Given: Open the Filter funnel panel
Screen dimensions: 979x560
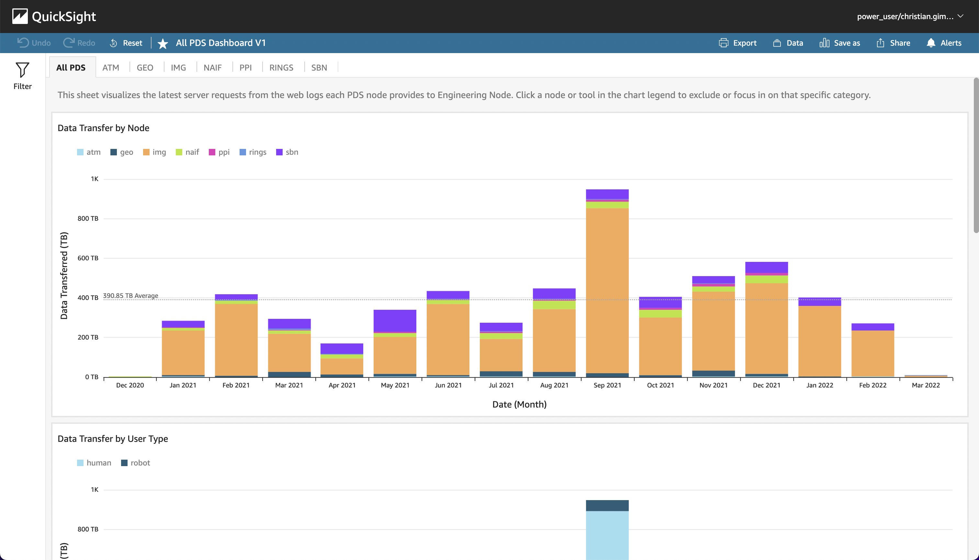Looking at the screenshot, I should (x=22, y=76).
